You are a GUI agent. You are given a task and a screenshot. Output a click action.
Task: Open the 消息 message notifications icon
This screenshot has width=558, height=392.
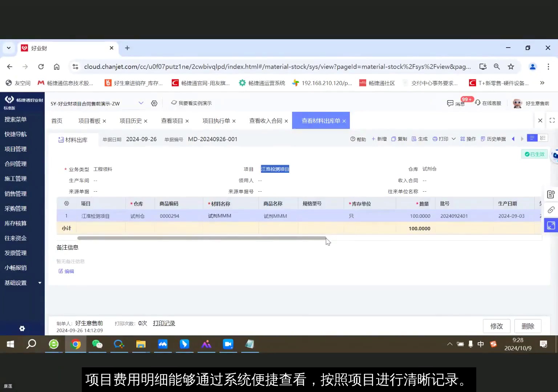tap(450, 103)
